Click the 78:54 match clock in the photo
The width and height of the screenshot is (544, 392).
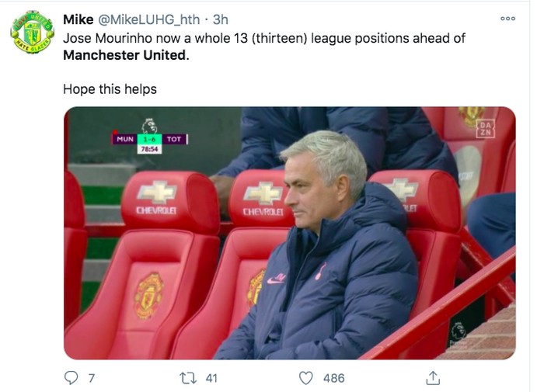(x=148, y=149)
